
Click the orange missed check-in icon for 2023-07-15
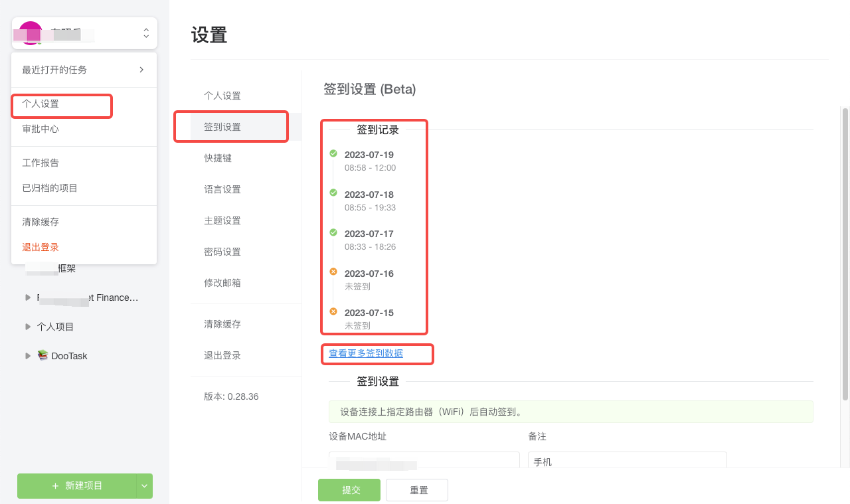334,311
